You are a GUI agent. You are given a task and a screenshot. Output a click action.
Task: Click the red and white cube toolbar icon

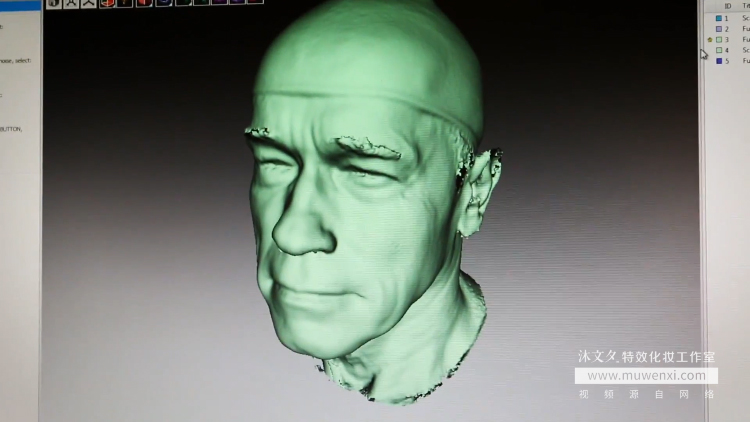107,3
